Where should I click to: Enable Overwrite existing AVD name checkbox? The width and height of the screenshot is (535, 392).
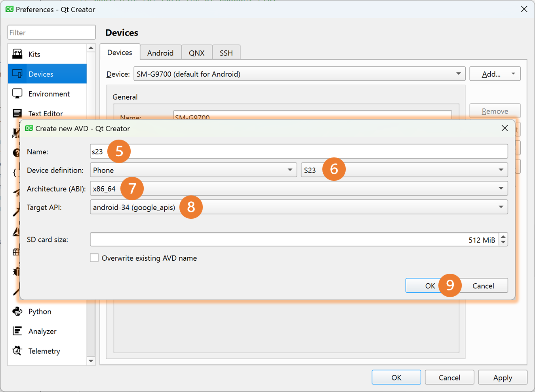tap(94, 258)
